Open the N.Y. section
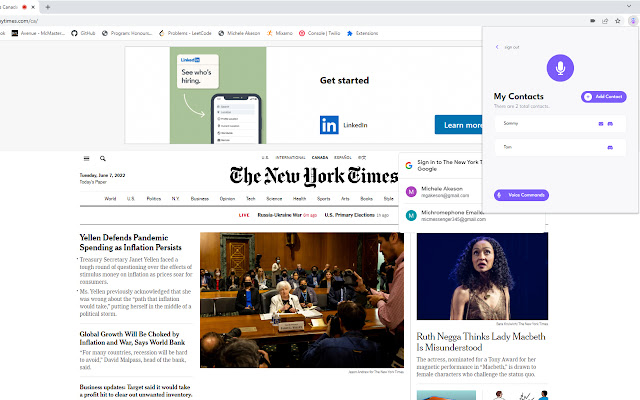Screen dimensions: 640x400 click(x=176, y=199)
